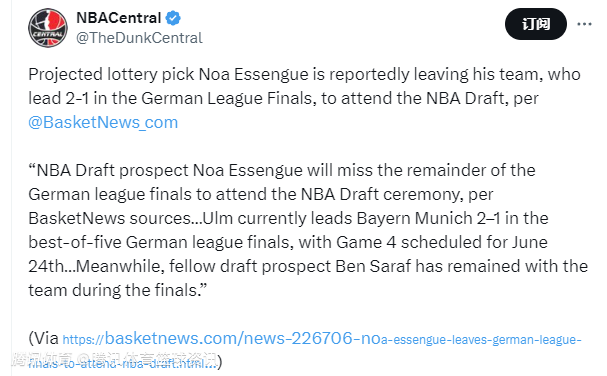The image size is (607, 376).
Task: Click the "(Via" text before the link
Action: (43, 338)
